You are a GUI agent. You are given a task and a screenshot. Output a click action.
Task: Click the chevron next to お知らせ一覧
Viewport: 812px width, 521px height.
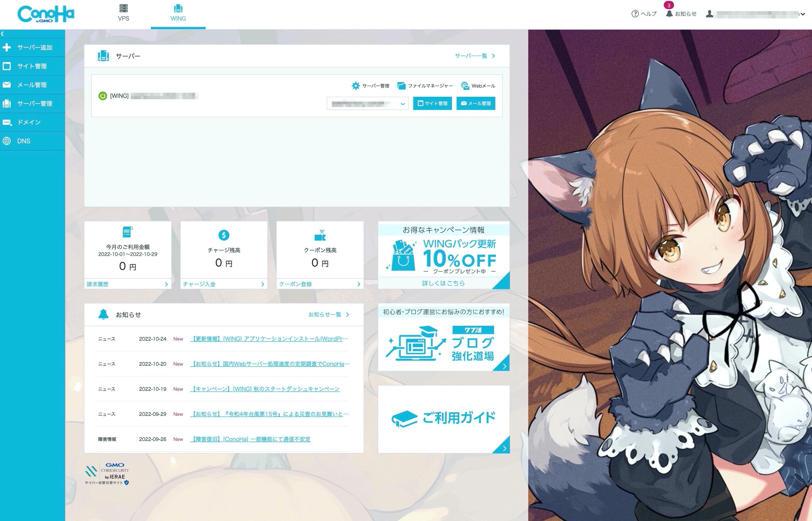[348, 315]
